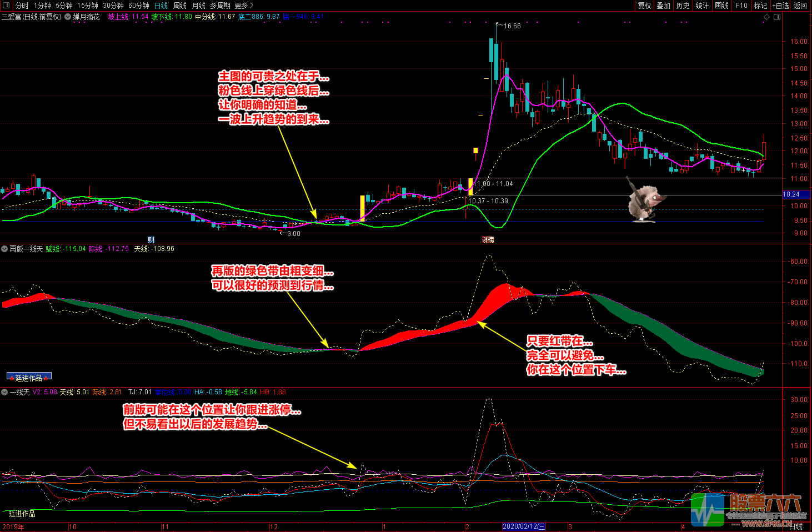Click the 财 marker icon on chart
This screenshot has height=532, width=812.
pos(151,240)
